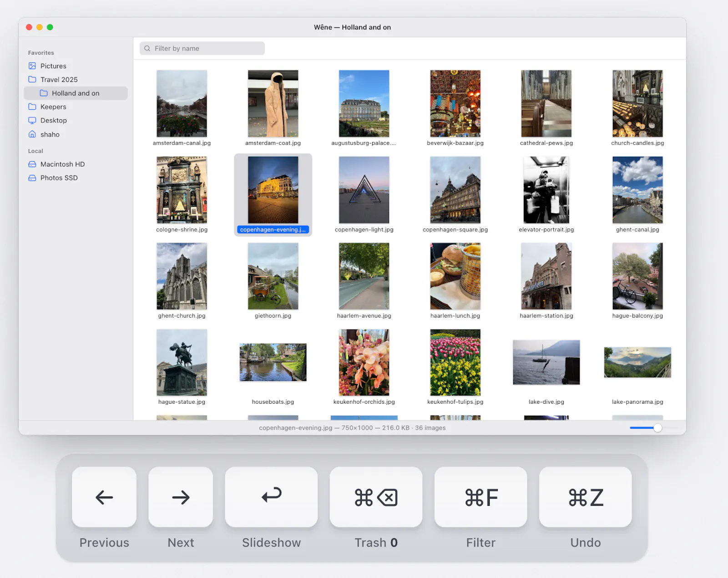Start Slideshow with the return key button
Image resolution: width=728 pixels, height=578 pixels.
[x=271, y=497]
